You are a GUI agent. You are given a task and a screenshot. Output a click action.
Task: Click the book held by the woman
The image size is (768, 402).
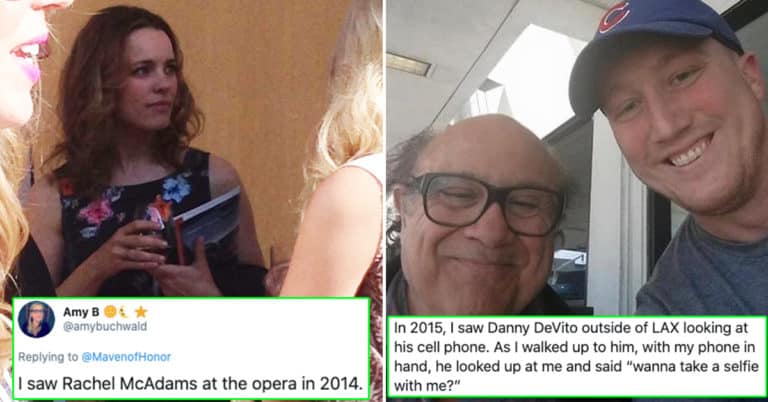coord(206,225)
